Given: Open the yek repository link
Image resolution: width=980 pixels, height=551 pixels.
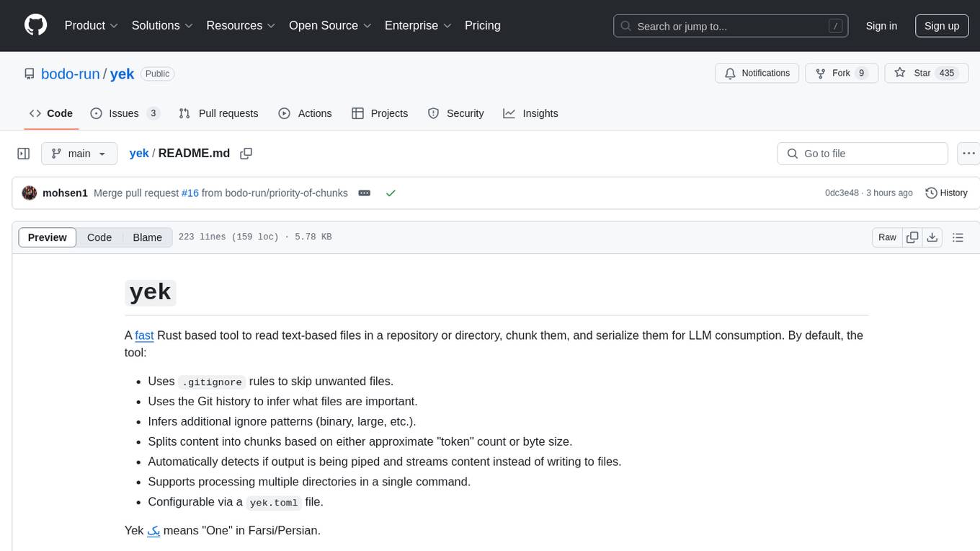Looking at the screenshot, I should 122,74.
